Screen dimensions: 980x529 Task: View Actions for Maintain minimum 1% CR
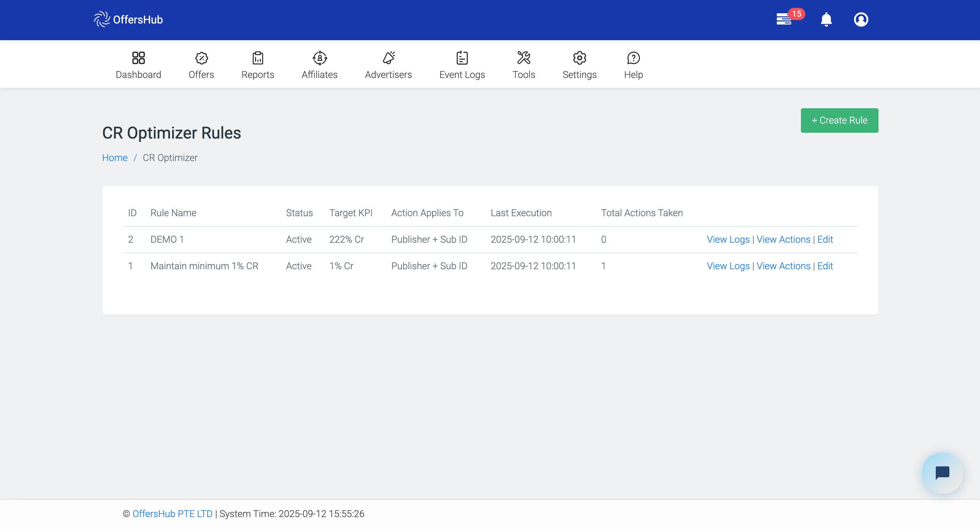click(783, 266)
